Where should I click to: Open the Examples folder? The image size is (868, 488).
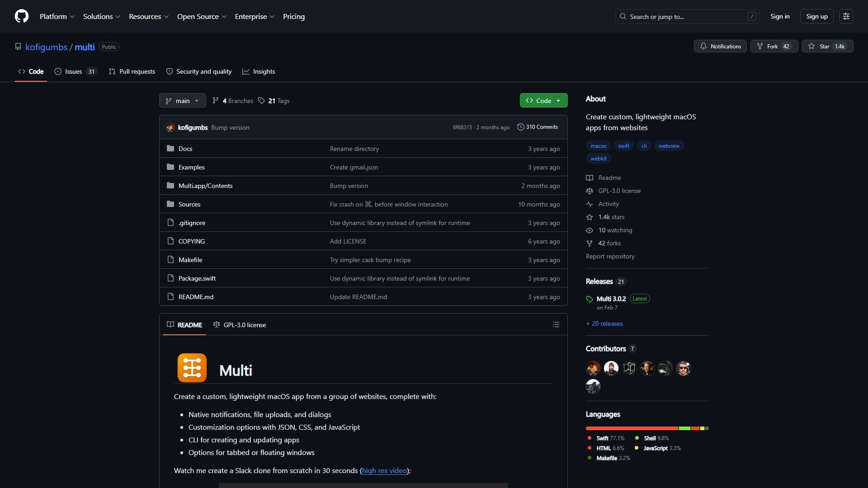(192, 167)
